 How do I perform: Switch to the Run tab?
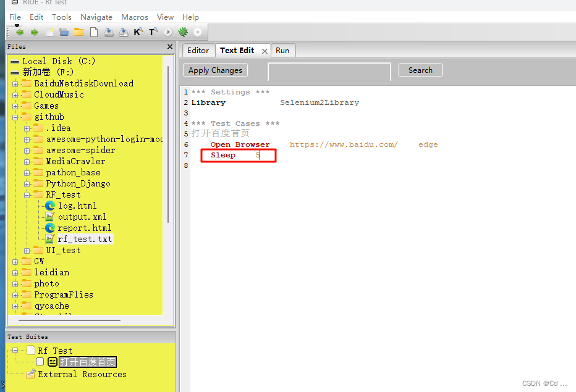tap(283, 50)
